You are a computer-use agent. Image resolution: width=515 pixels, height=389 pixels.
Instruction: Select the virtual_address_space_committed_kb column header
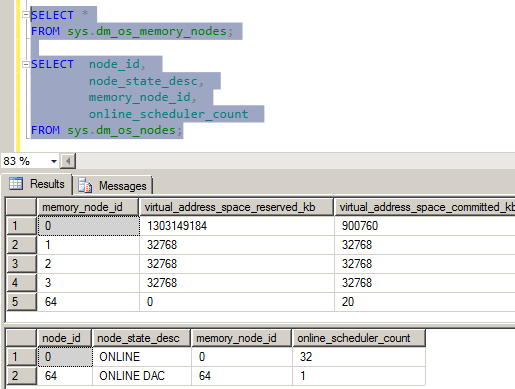click(424, 207)
